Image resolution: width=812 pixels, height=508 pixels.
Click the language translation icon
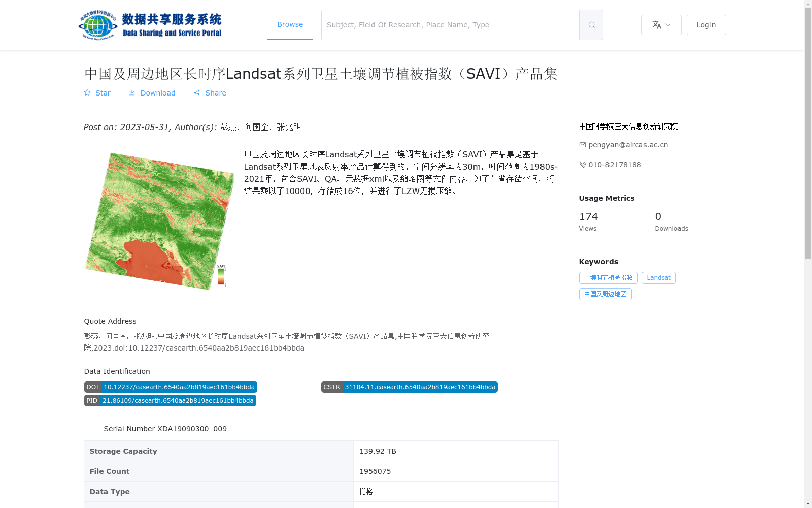[x=656, y=24]
